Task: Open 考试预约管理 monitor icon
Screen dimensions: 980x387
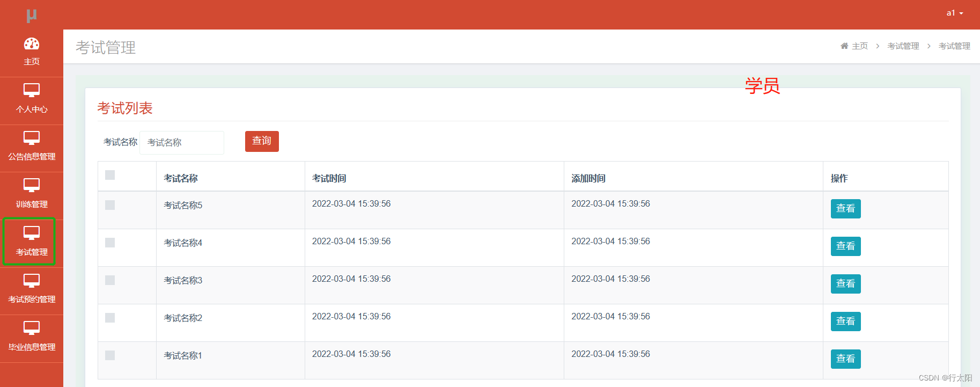Action: (32, 281)
